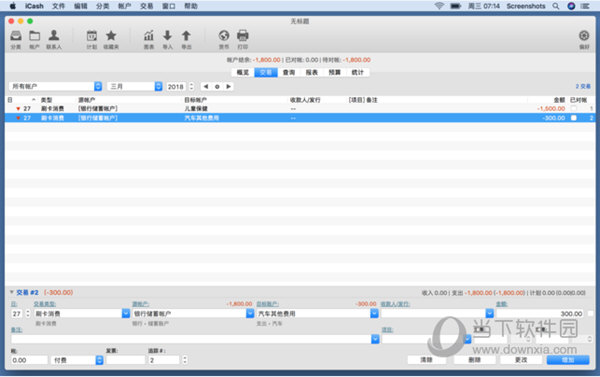Sort by the 金额 column header
600x377 pixels.
click(x=559, y=100)
